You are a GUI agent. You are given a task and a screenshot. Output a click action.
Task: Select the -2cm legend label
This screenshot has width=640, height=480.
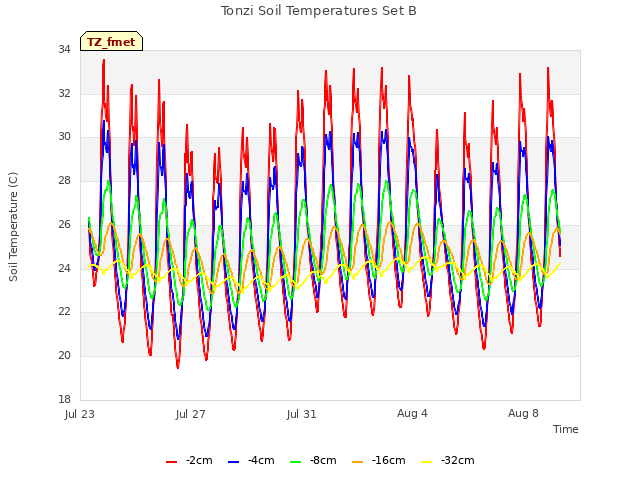click(x=199, y=460)
